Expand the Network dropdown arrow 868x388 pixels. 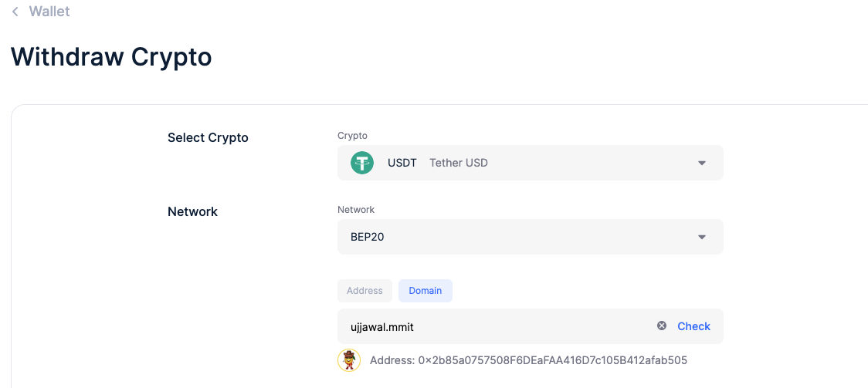coord(701,237)
